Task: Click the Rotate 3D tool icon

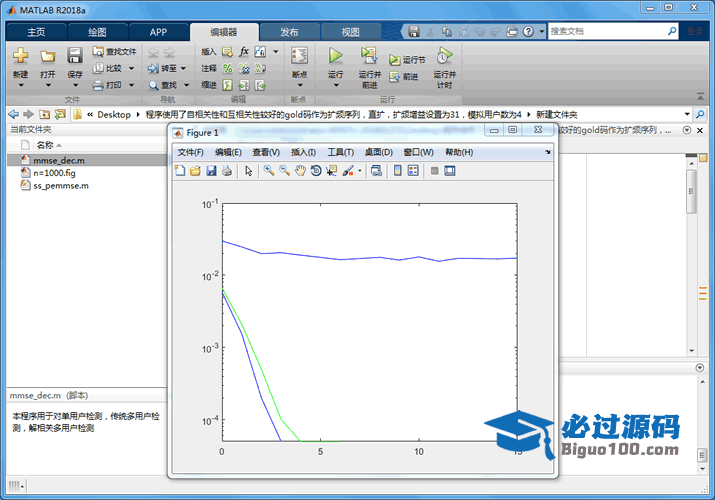Action: click(x=316, y=171)
